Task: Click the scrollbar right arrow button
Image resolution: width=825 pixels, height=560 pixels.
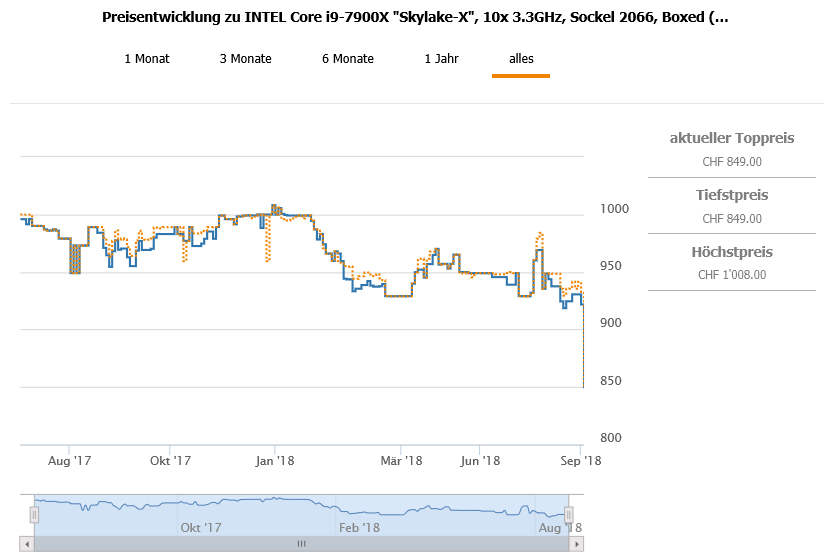Action: coord(576,544)
